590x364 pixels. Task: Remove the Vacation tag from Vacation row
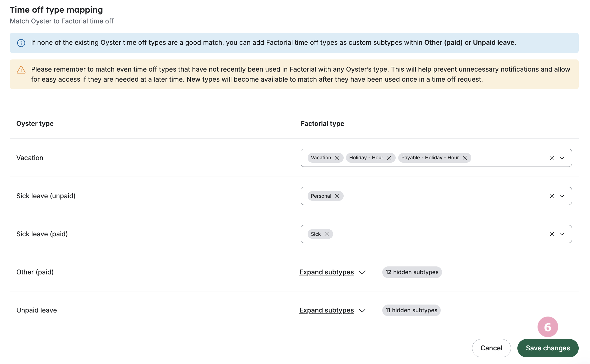coord(337,158)
